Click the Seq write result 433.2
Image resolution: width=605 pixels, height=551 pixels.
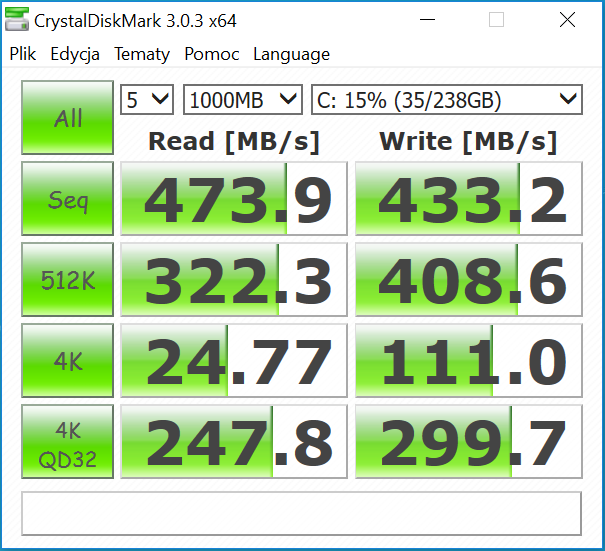pos(468,198)
